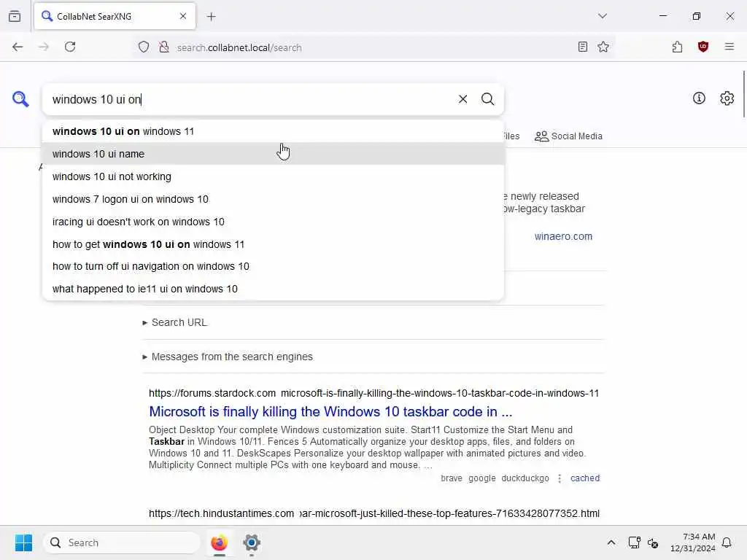Go forward with the browser forward arrow
The height and width of the screenshot is (560, 747).
tap(43, 47)
